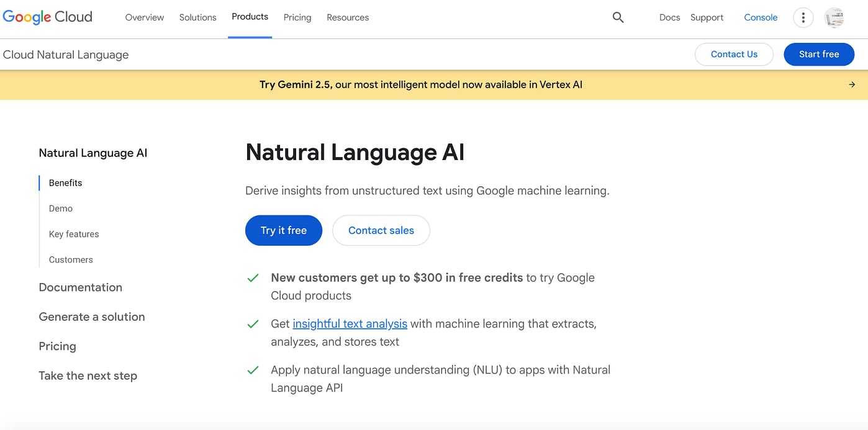Click the Contact Us button
868x430 pixels.
[734, 54]
